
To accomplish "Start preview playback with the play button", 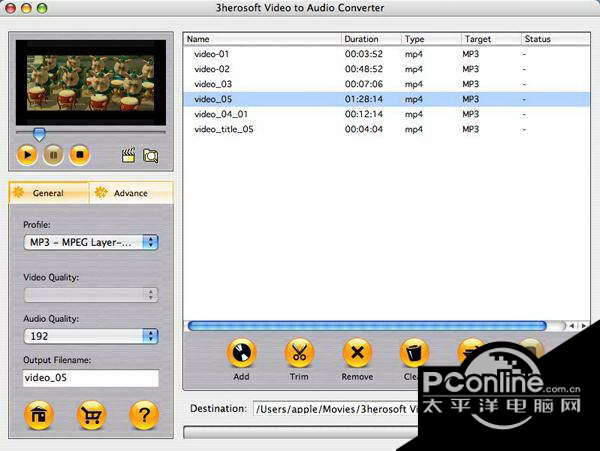I will click(x=27, y=155).
